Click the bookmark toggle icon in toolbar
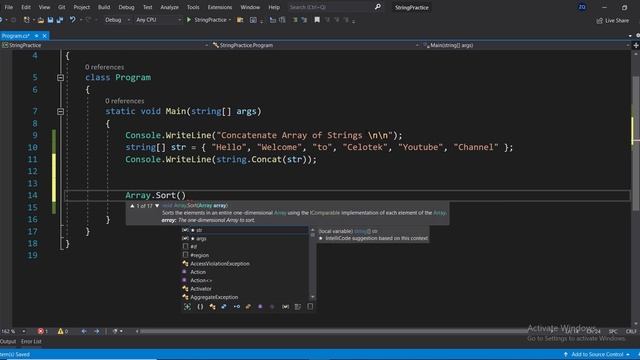This screenshot has width=640, height=360. click(x=317, y=20)
